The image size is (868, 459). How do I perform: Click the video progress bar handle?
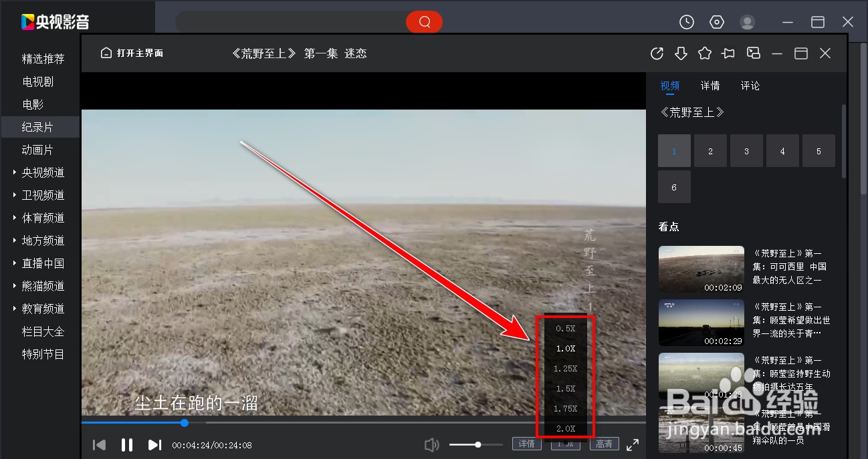point(185,422)
